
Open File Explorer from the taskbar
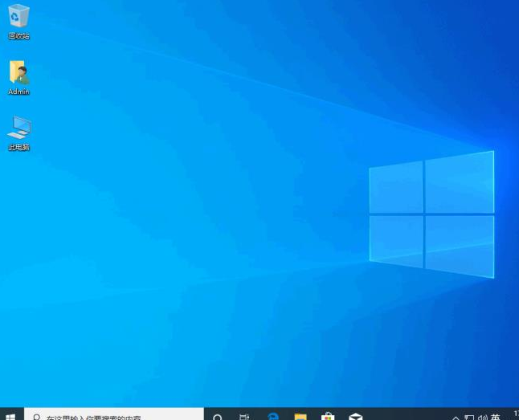300,416
